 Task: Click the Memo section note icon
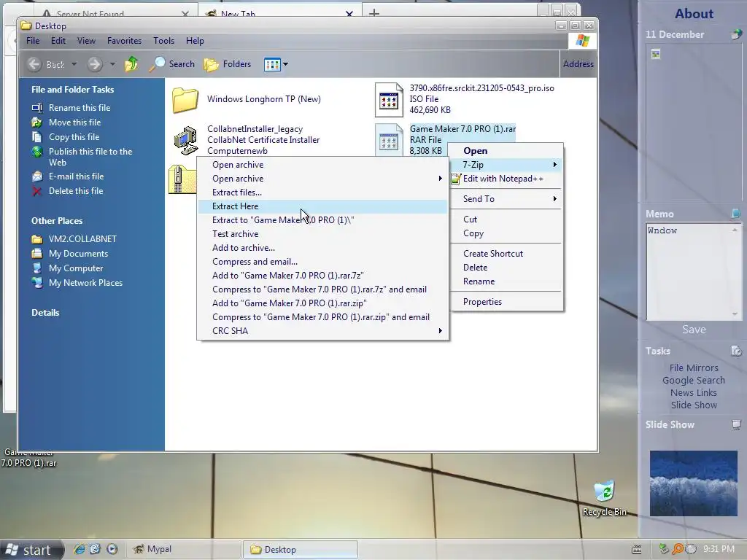(736, 214)
